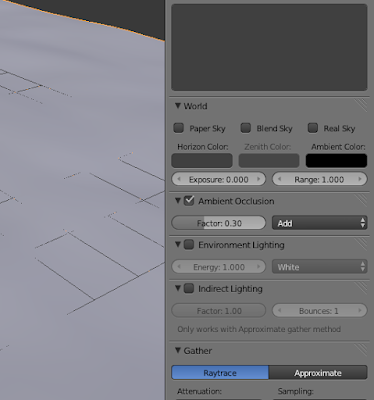Open the Horizon Color swatch
374x400 pixels.
click(x=202, y=161)
